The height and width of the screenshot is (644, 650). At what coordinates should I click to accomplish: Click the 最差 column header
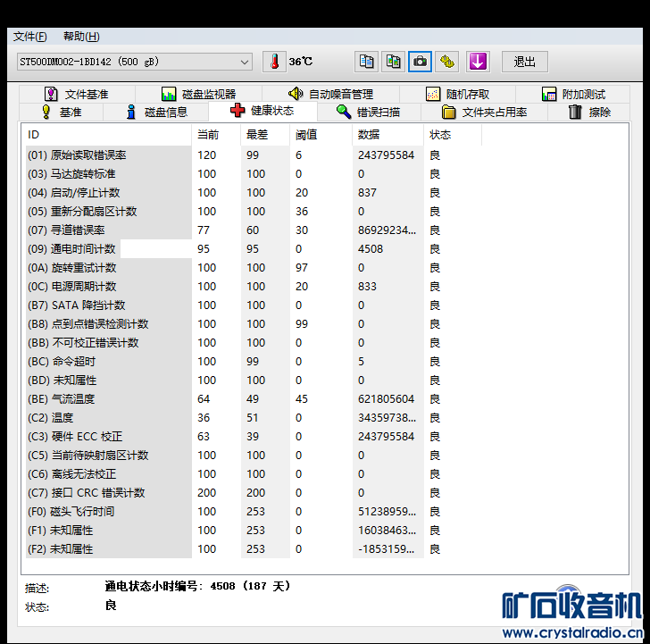pos(265,135)
